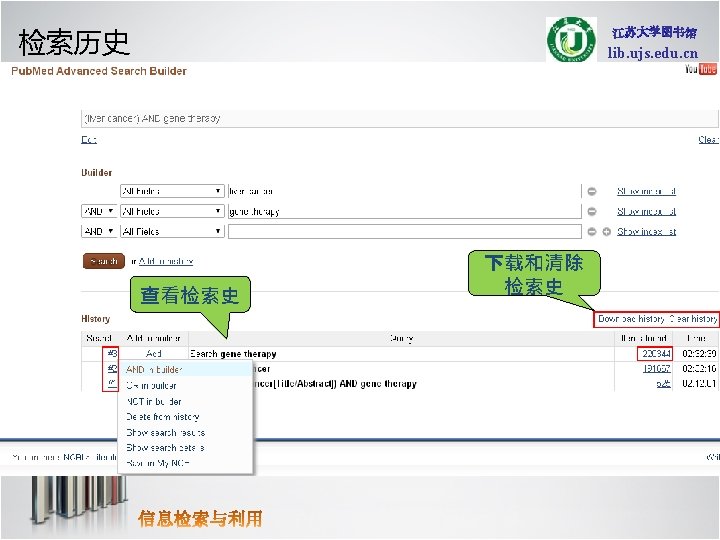720x540 pixels.
Task: Show index list for gene therapy row
Action: pyautogui.click(x=647, y=211)
